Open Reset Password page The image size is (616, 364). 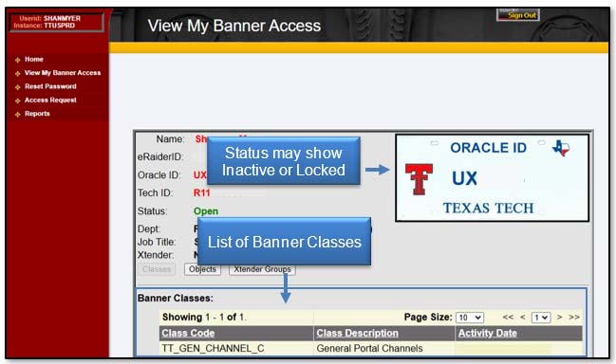(x=50, y=86)
